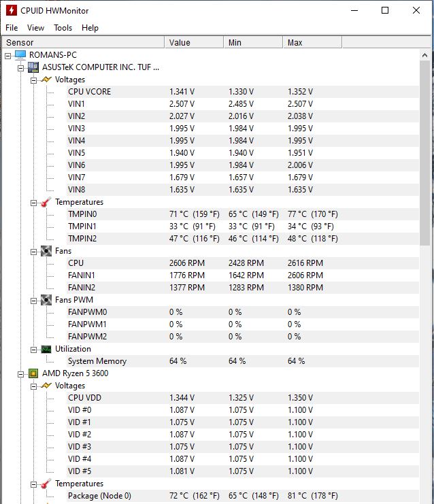Click the HWMonitor lightning app icon
The image size is (434, 504).
[x=12, y=10]
